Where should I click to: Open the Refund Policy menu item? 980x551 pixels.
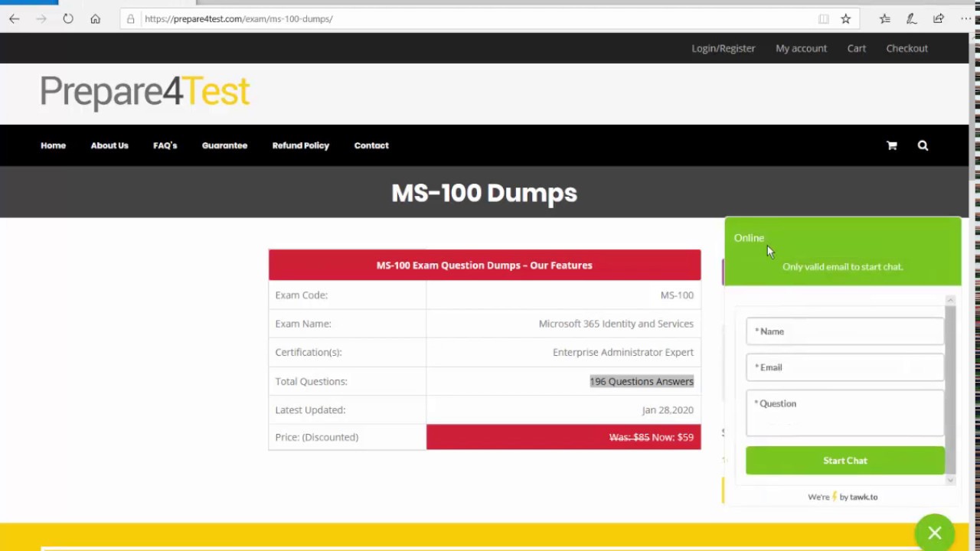[301, 145]
